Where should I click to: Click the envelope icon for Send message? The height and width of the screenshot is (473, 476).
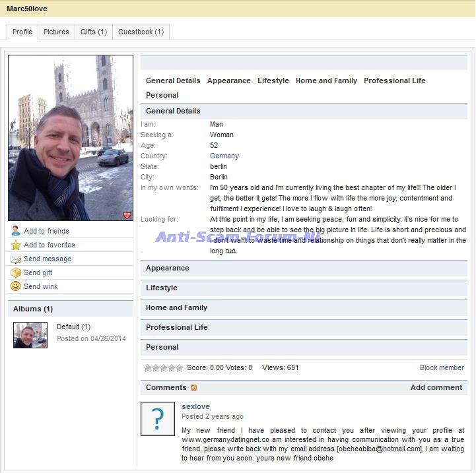click(16, 259)
